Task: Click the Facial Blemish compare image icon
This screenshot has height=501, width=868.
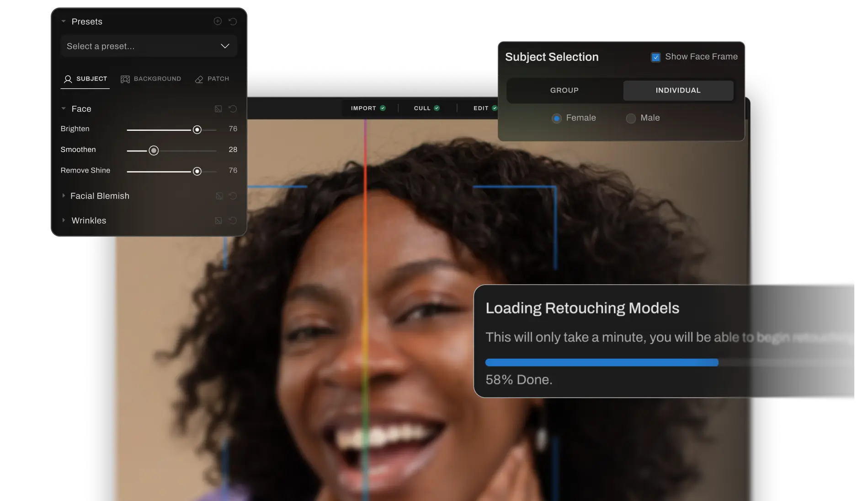Action: tap(219, 196)
